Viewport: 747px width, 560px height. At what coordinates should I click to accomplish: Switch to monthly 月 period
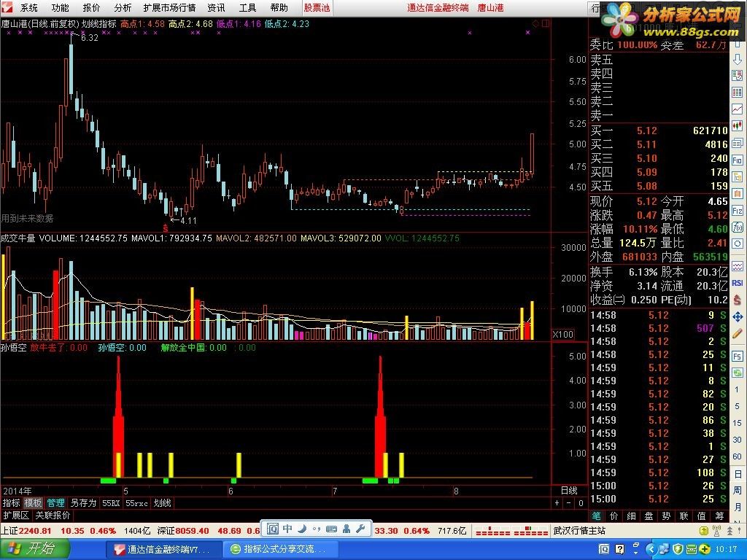click(737, 507)
